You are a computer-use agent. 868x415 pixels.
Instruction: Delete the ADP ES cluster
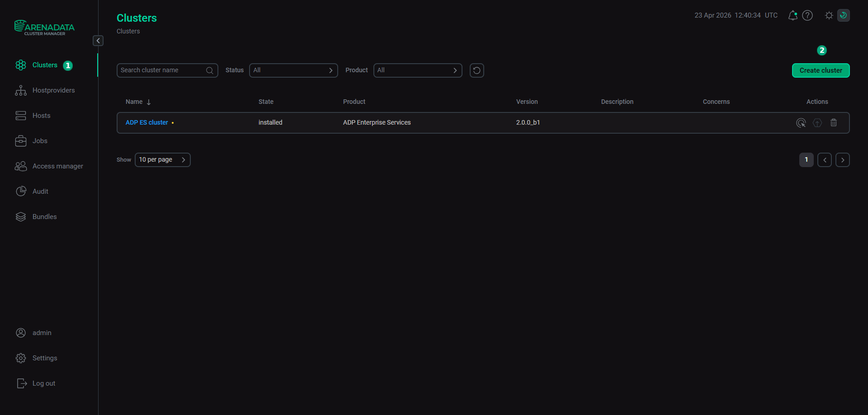click(834, 123)
